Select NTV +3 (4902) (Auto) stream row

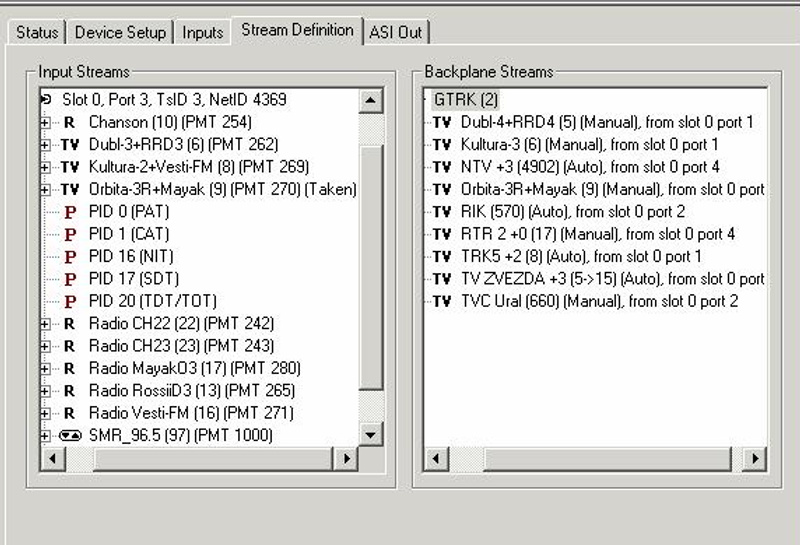pos(590,167)
